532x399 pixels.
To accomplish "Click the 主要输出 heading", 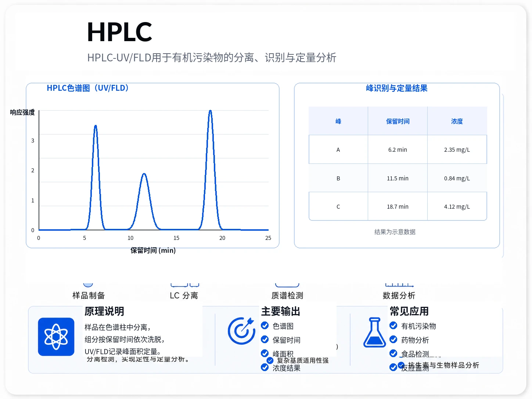I will point(281,311).
